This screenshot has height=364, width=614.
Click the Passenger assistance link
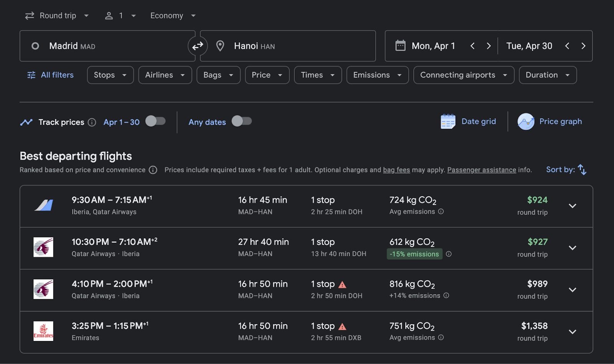click(x=482, y=170)
